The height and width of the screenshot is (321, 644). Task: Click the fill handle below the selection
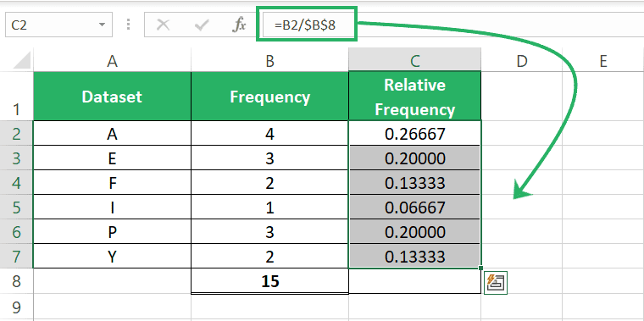pos(481,268)
